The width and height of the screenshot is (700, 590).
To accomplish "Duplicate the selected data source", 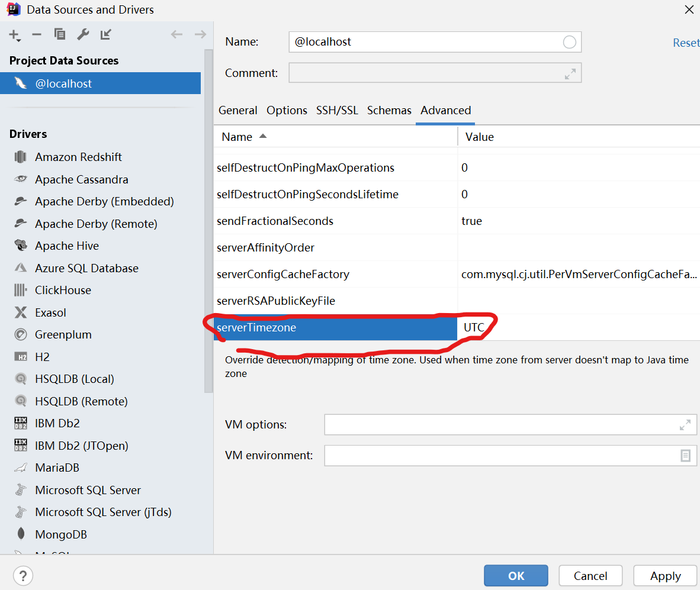I will [x=59, y=34].
